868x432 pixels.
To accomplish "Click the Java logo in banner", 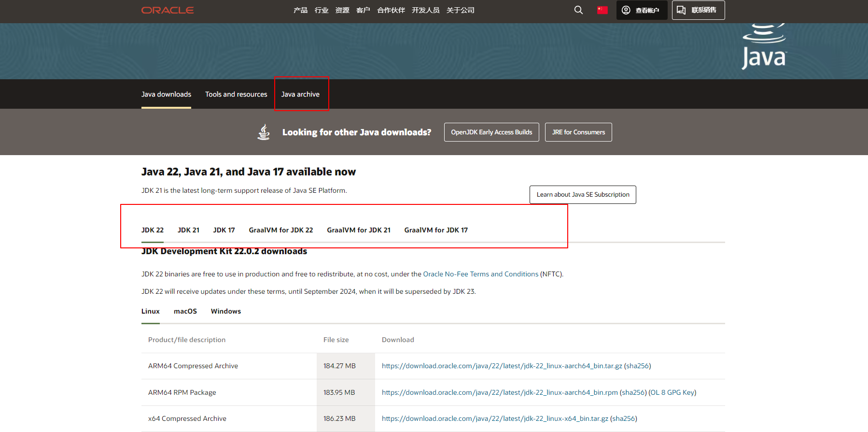I will [x=764, y=47].
